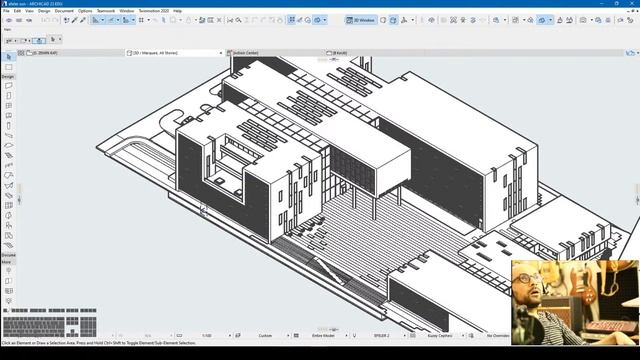Click the 3D Window button
This screenshot has width=640, height=360.
(x=361, y=20)
